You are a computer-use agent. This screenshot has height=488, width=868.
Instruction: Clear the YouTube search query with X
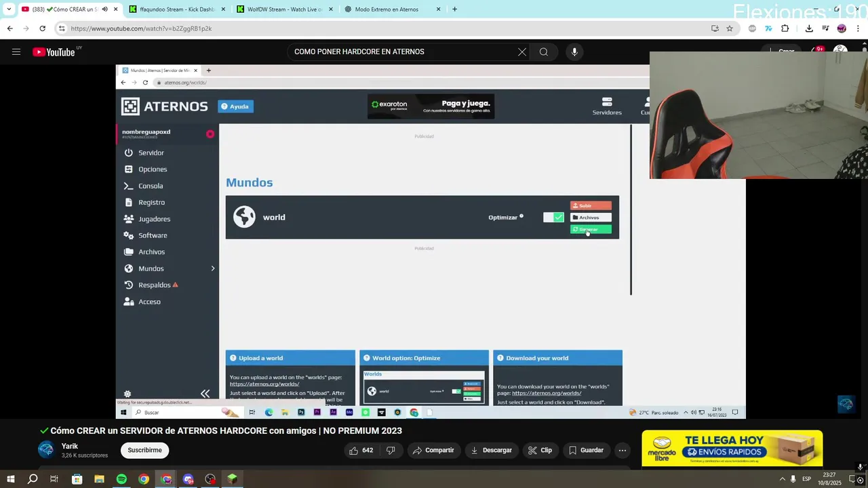point(522,52)
